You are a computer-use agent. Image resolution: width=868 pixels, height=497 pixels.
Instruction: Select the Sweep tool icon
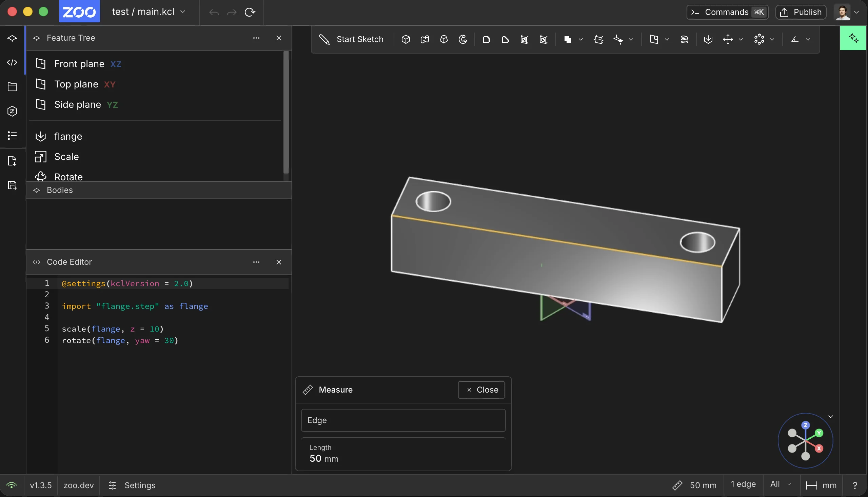425,39
